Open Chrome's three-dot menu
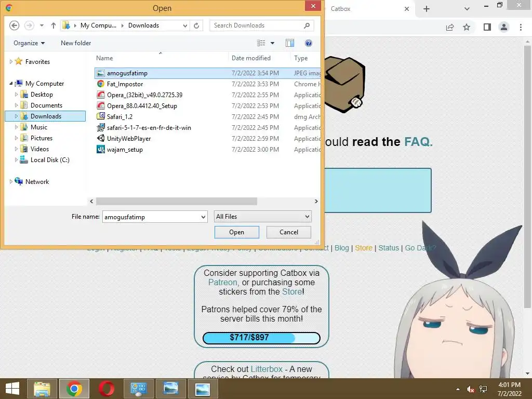Viewport: 532px width, 399px height. (521, 27)
